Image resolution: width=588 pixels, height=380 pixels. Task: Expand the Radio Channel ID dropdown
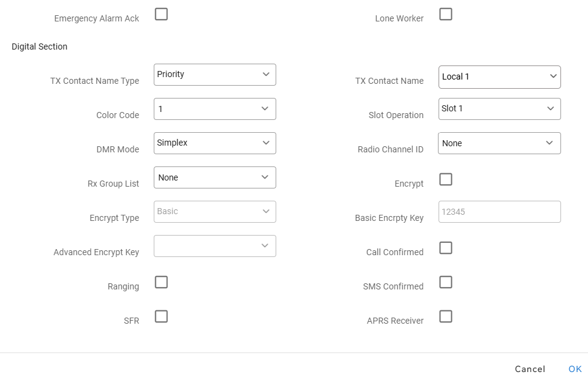tap(499, 143)
